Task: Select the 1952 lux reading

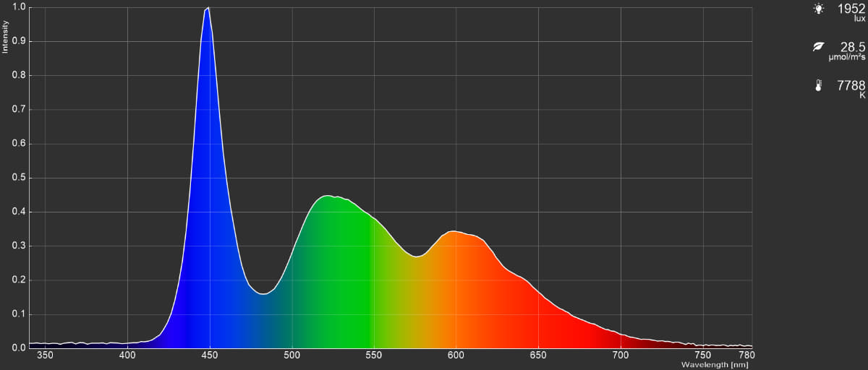Action: click(851, 9)
